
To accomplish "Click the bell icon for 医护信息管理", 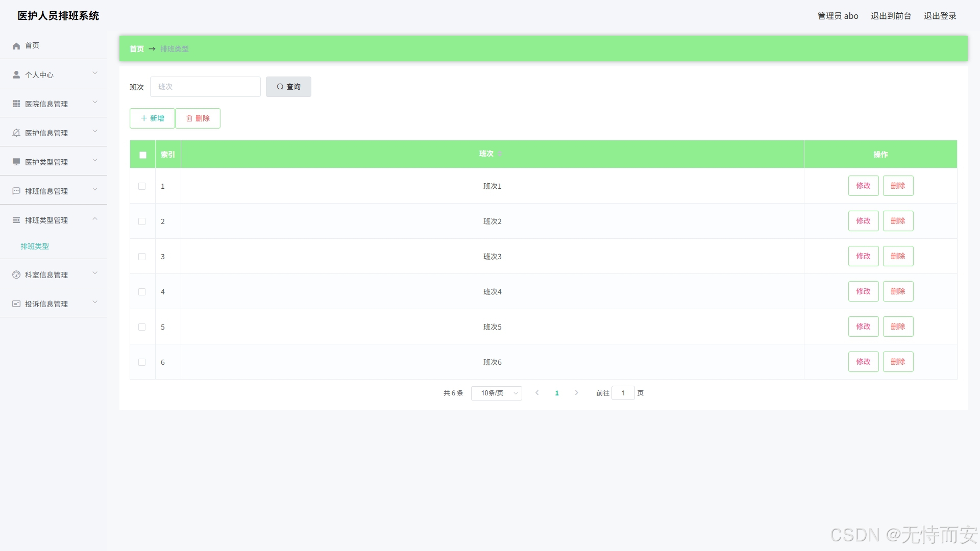I will point(16,133).
